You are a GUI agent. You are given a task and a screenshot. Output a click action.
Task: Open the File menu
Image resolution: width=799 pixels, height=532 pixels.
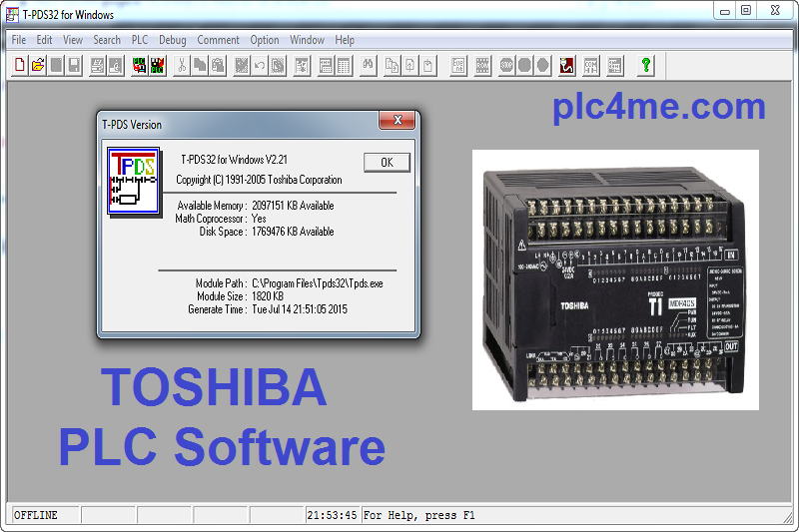tap(18, 40)
